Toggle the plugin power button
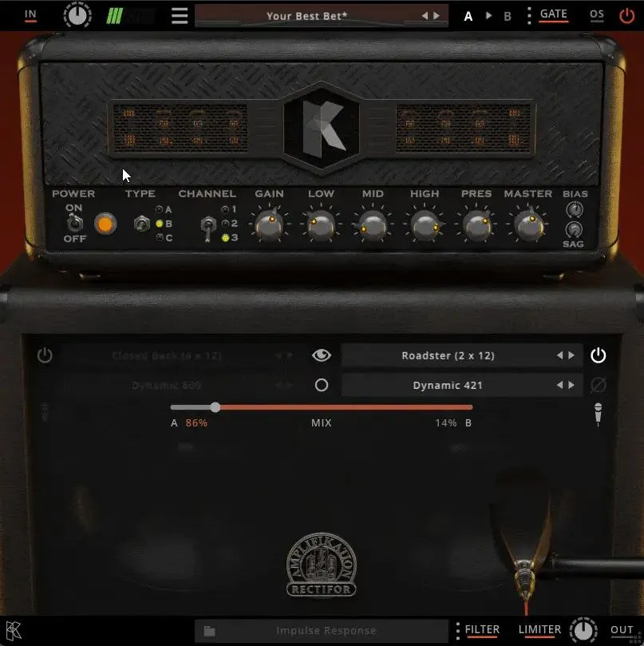 626,16
